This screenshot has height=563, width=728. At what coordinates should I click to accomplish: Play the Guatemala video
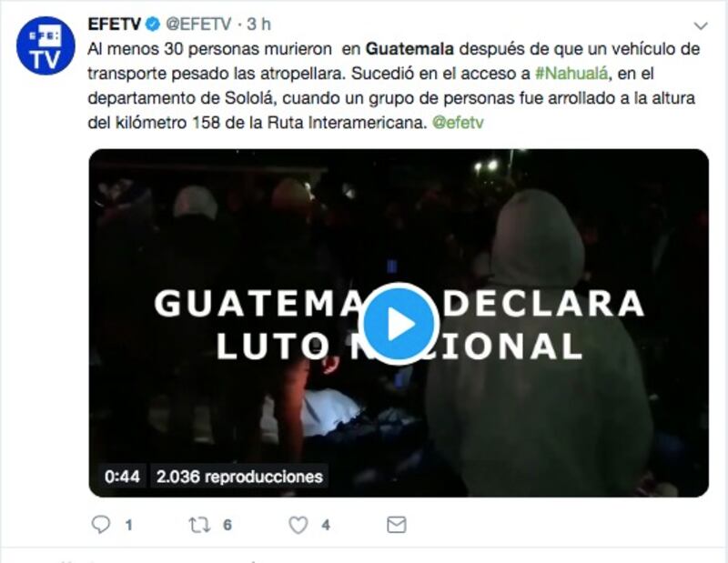401,324
